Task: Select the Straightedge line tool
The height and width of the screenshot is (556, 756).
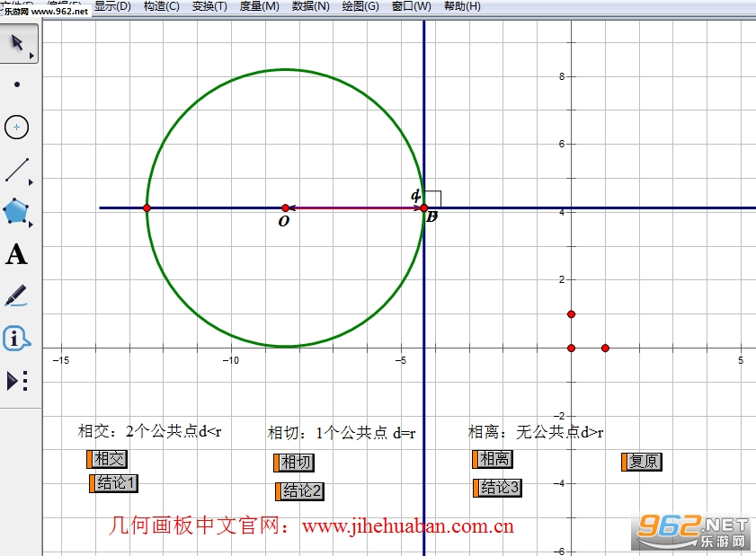Action: click(x=17, y=170)
